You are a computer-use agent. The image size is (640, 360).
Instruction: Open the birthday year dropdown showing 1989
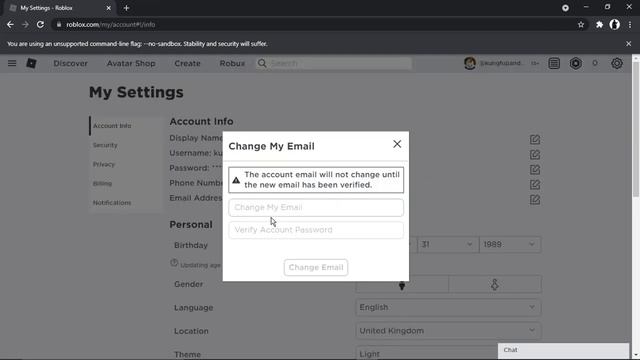click(510, 244)
